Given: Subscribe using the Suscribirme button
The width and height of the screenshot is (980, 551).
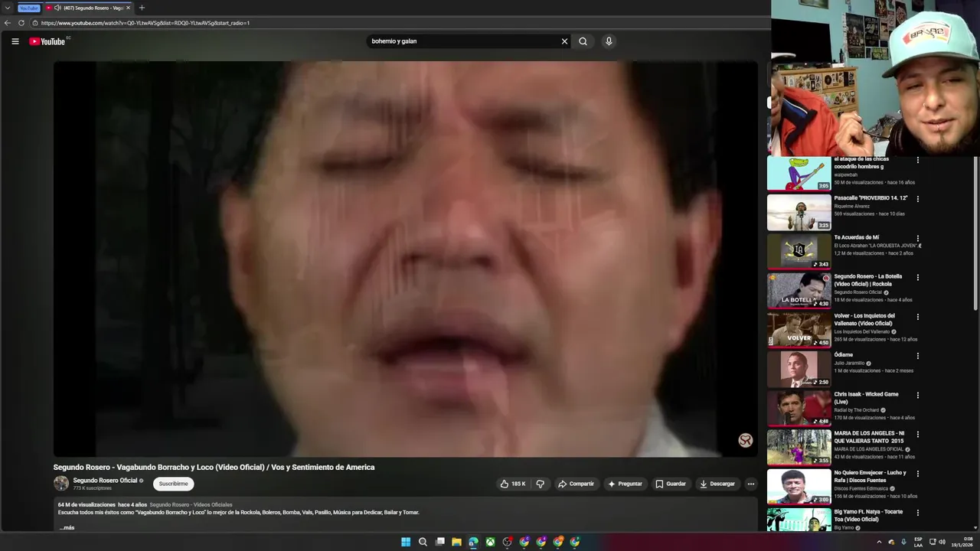Looking at the screenshot, I should click(173, 484).
